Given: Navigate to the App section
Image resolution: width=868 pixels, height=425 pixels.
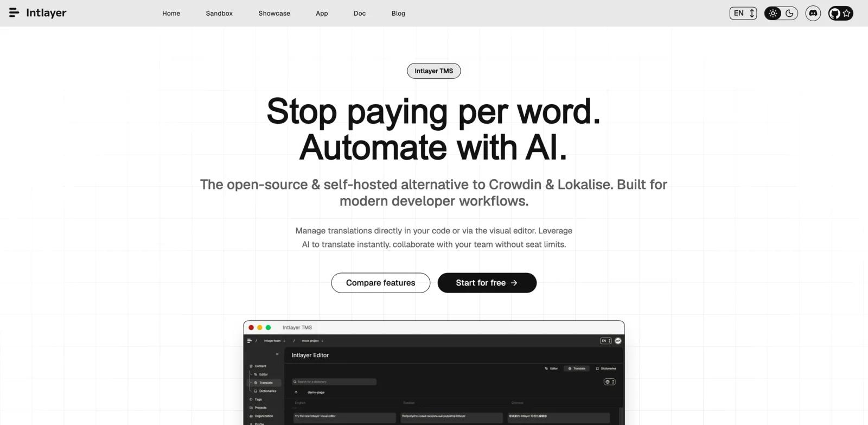Looking at the screenshot, I should tap(322, 13).
